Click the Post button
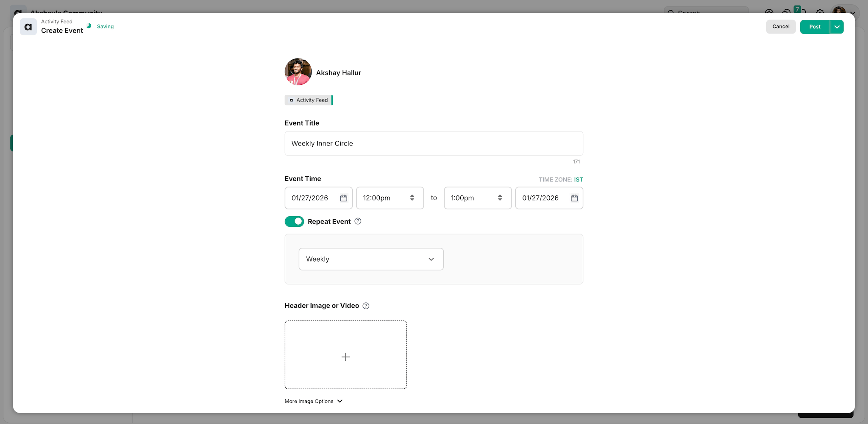Image resolution: width=868 pixels, height=424 pixels. click(x=814, y=27)
